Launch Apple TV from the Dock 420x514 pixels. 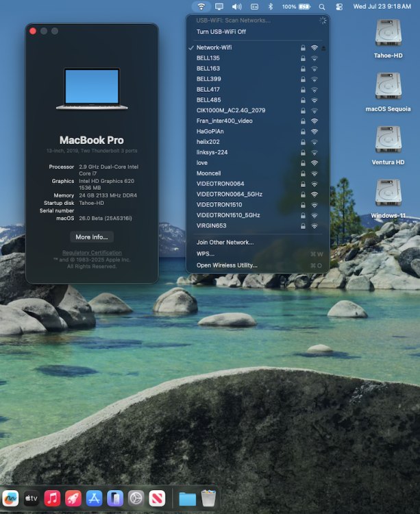(x=32, y=498)
